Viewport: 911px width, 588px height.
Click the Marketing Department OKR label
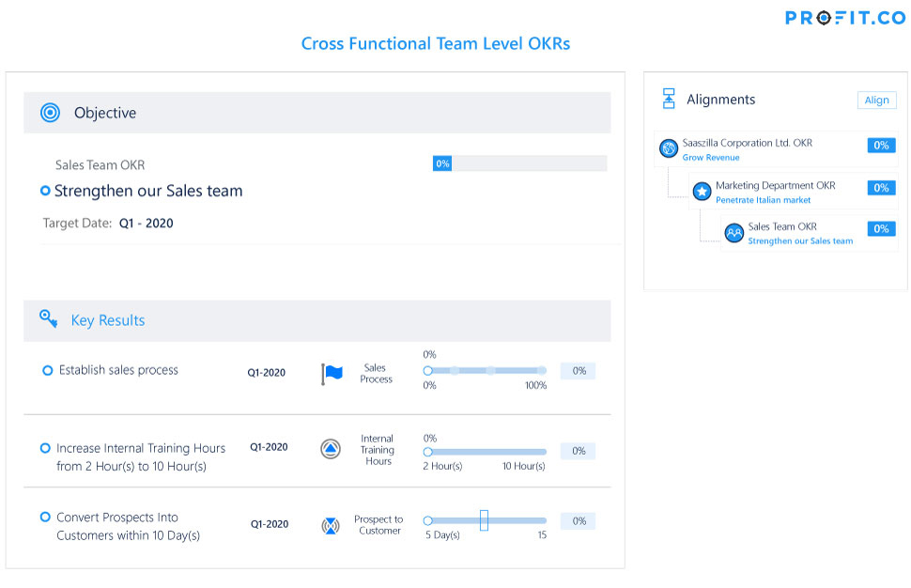click(x=775, y=185)
